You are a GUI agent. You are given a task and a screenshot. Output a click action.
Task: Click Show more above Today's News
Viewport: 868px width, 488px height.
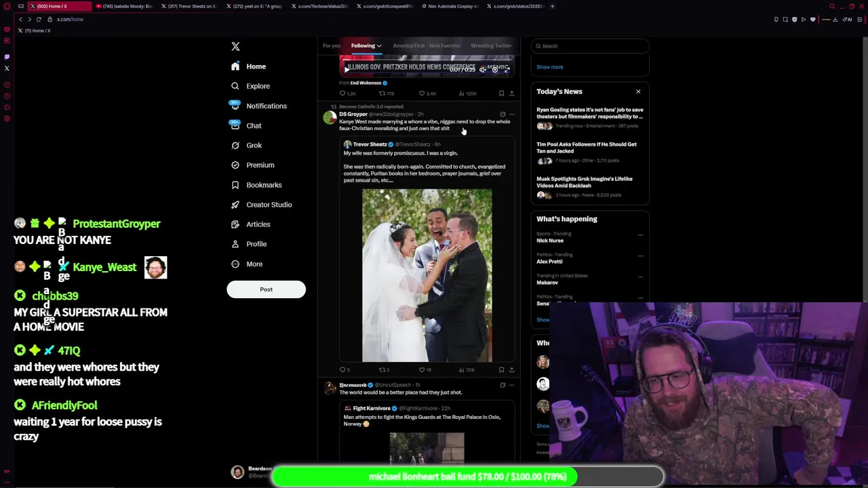point(550,67)
